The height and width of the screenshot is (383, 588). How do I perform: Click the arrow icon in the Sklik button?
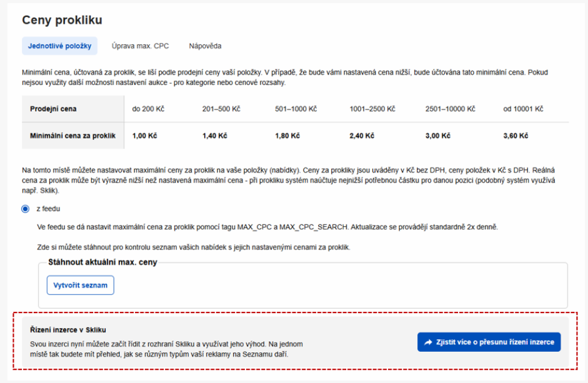(x=428, y=342)
